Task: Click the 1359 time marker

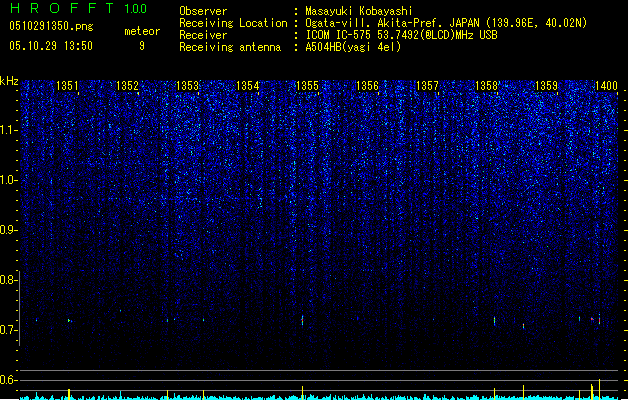Action: (546, 86)
